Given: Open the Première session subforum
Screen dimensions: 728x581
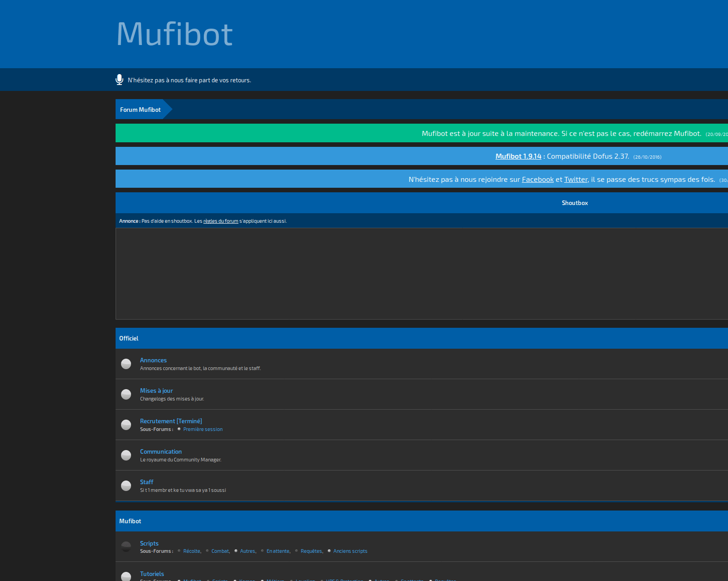Looking at the screenshot, I should click(x=203, y=429).
